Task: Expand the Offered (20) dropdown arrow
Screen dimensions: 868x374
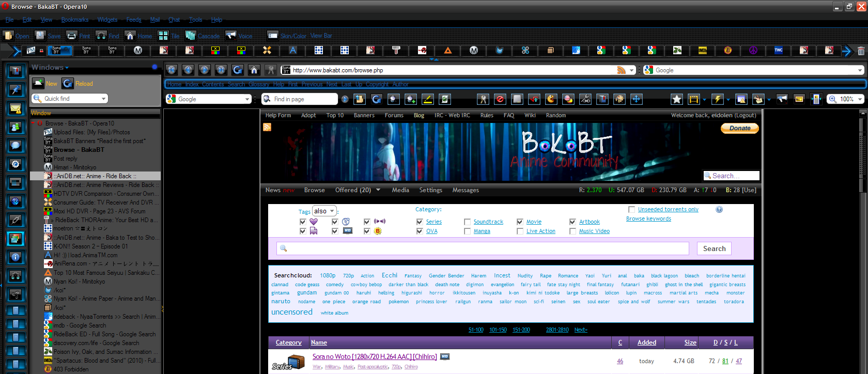Action: [x=378, y=190]
